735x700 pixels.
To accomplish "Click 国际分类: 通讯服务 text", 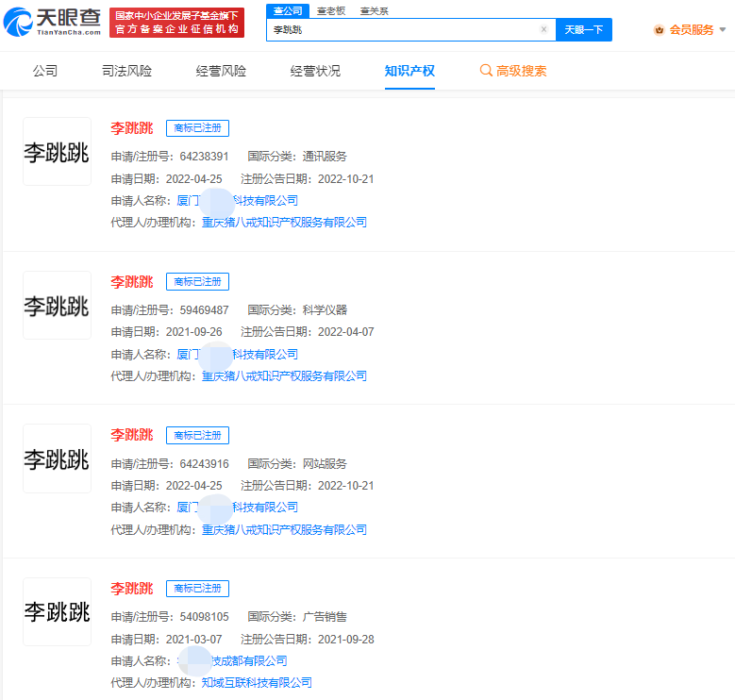I will coord(297,156).
